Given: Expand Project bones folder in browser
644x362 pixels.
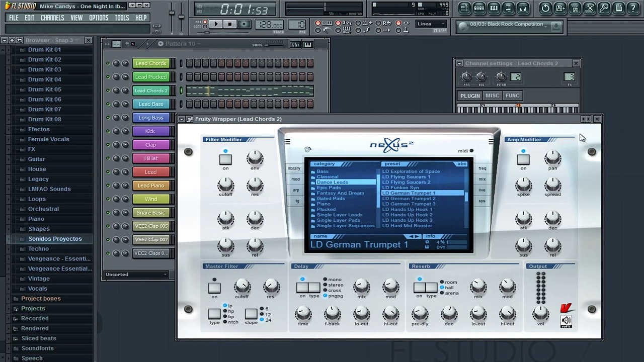Looking at the screenshot, I should 40,299.
